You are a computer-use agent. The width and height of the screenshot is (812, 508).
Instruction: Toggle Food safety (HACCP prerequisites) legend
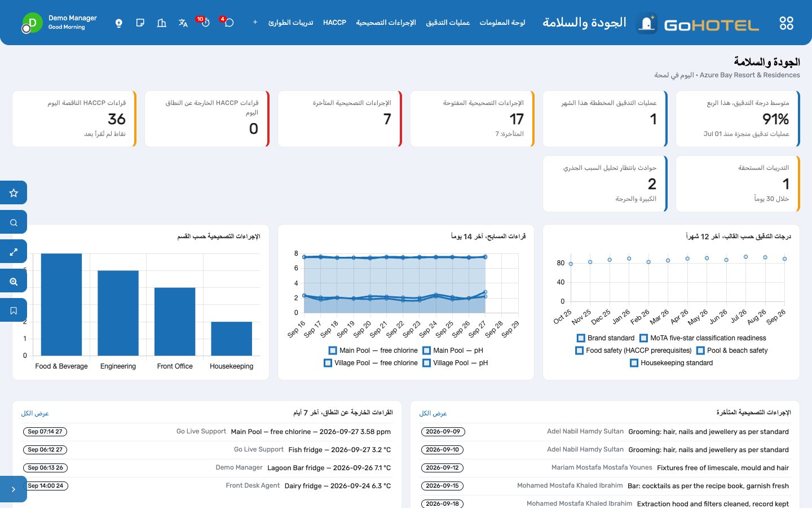click(633, 351)
